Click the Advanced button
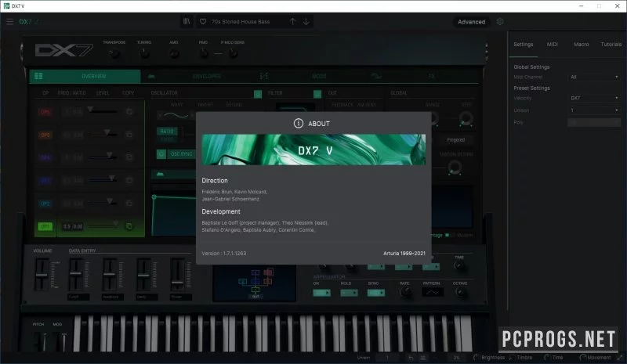The height and width of the screenshot is (364, 627). click(472, 22)
